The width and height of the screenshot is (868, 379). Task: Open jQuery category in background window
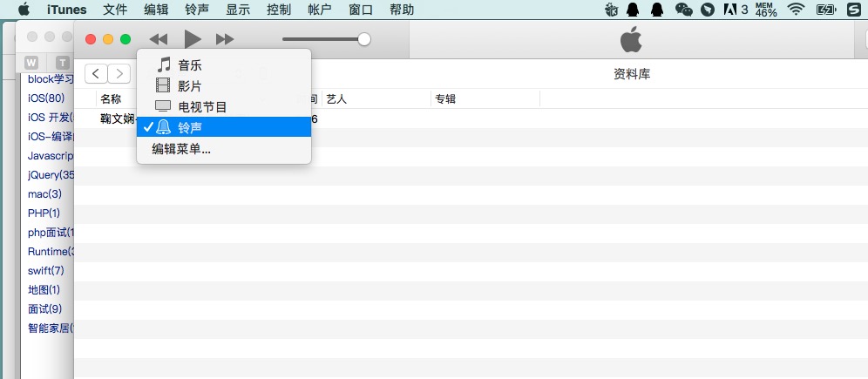pos(51,175)
